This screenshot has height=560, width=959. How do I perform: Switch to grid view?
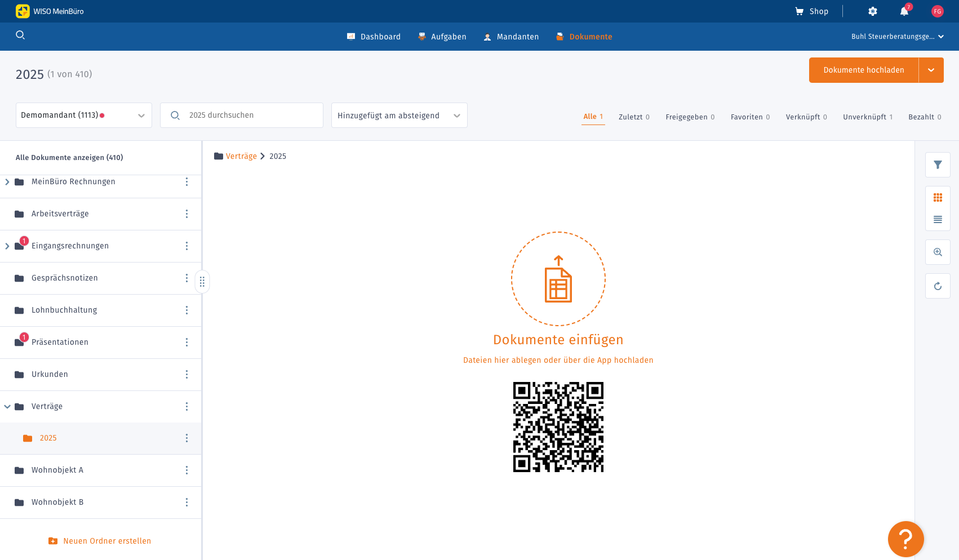(938, 197)
